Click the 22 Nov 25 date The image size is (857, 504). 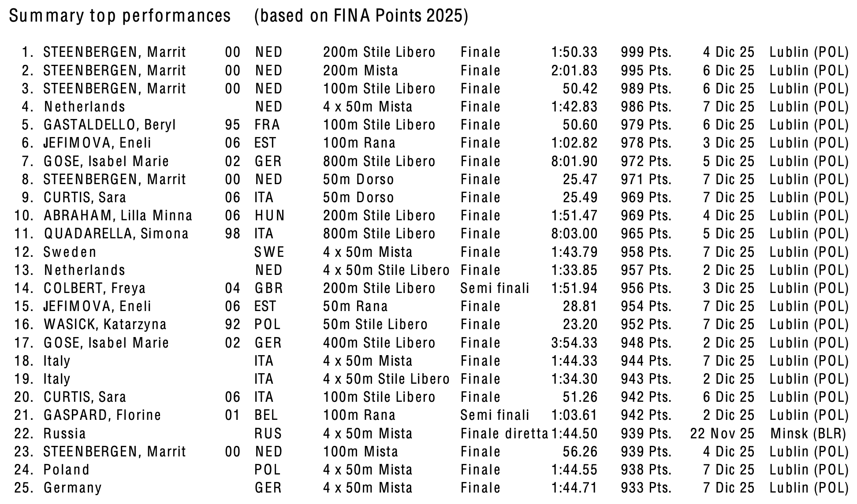point(722,434)
